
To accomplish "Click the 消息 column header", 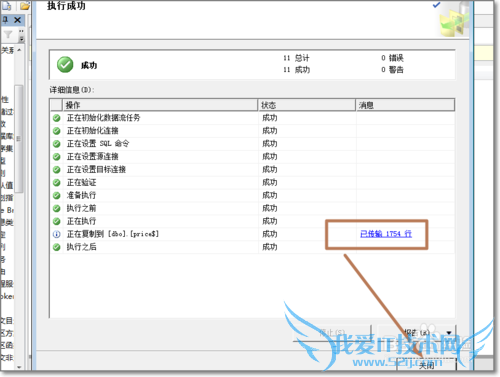I will [405, 105].
